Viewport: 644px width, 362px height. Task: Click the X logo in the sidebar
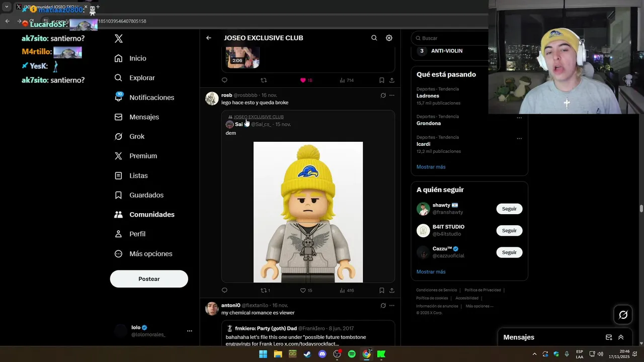(x=118, y=39)
